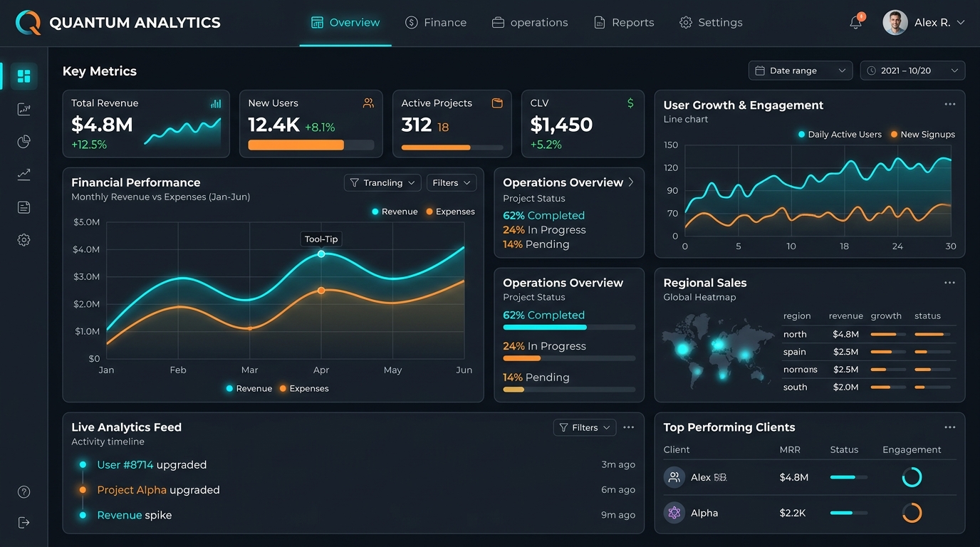This screenshot has height=547, width=980.
Task: Open the dashboard grid view in the sidebar
Action: [x=24, y=76]
